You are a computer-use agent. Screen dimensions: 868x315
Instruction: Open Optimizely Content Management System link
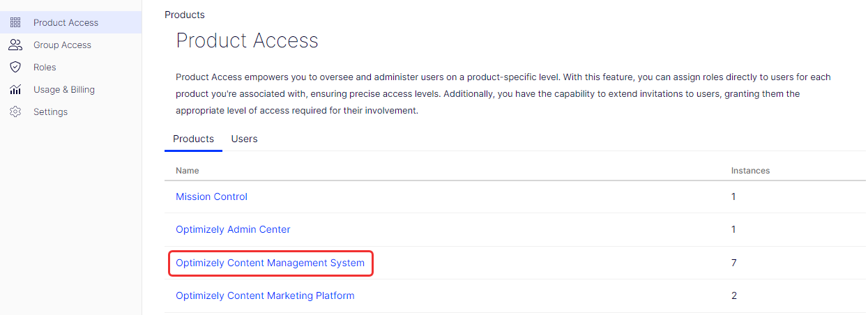270,263
